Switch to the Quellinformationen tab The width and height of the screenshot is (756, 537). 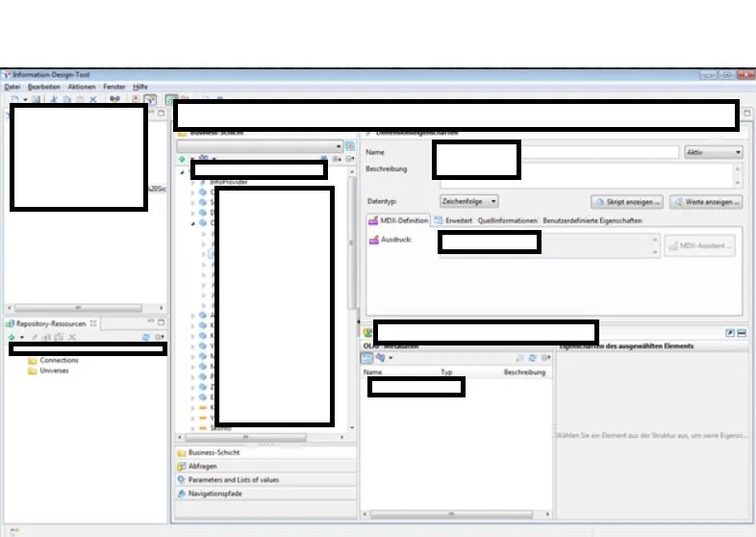tap(507, 220)
